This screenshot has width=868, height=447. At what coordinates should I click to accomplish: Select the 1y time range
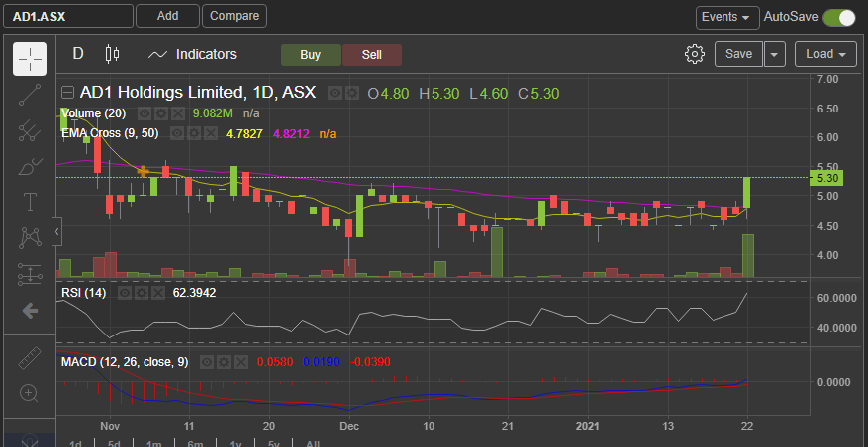(x=235, y=443)
